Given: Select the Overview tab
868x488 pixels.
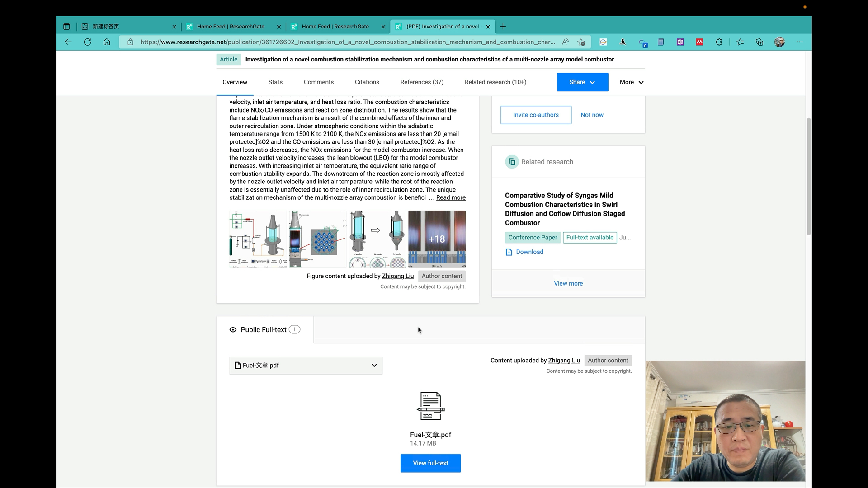Looking at the screenshot, I should coord(235,82).
